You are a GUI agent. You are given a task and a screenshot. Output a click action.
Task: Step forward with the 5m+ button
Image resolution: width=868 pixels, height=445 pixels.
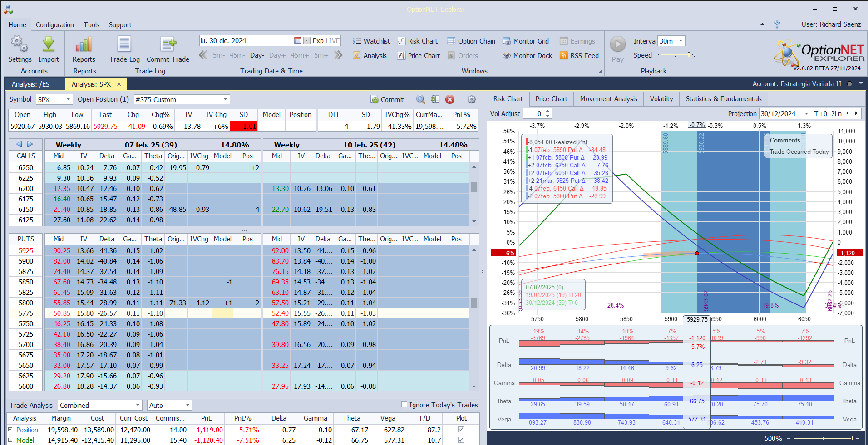(x=321, y=55)
